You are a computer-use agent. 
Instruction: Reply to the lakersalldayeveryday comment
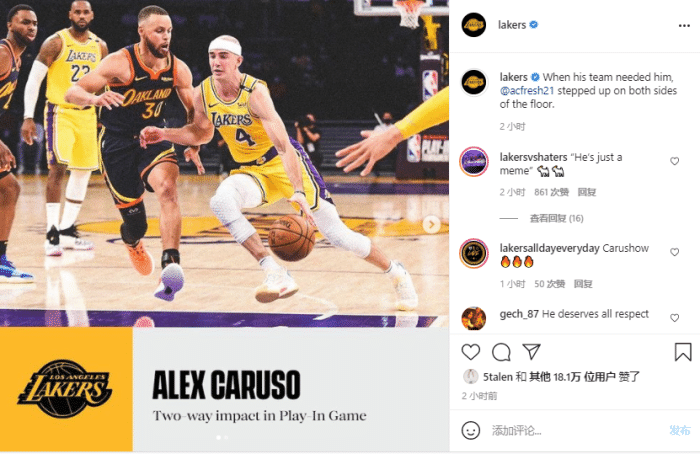(583, 284)
